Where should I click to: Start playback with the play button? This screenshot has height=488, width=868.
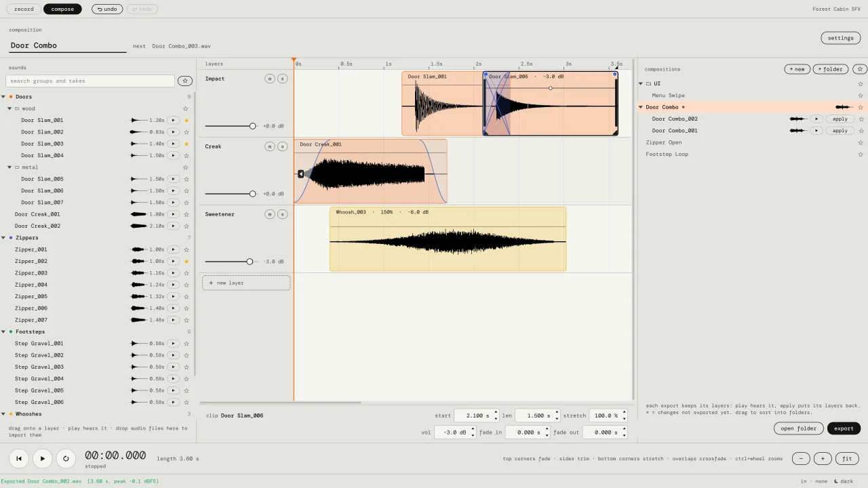pyautogui.click(x=42, y=458)
